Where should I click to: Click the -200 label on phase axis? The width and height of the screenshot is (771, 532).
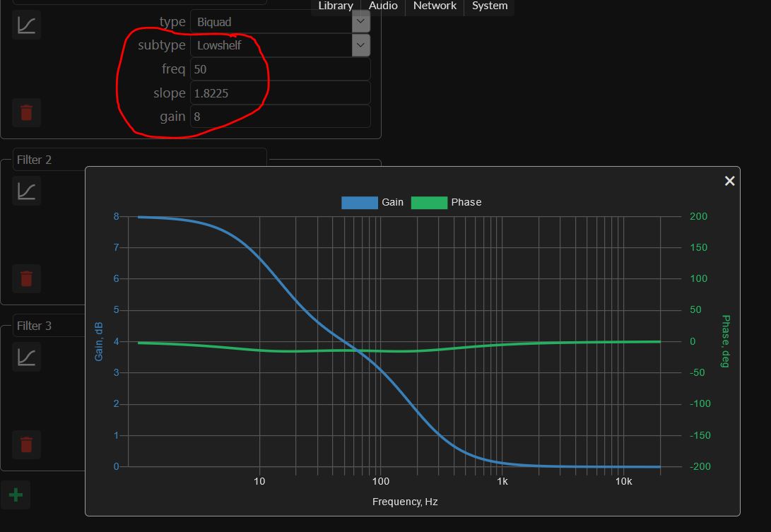(700, 466)
